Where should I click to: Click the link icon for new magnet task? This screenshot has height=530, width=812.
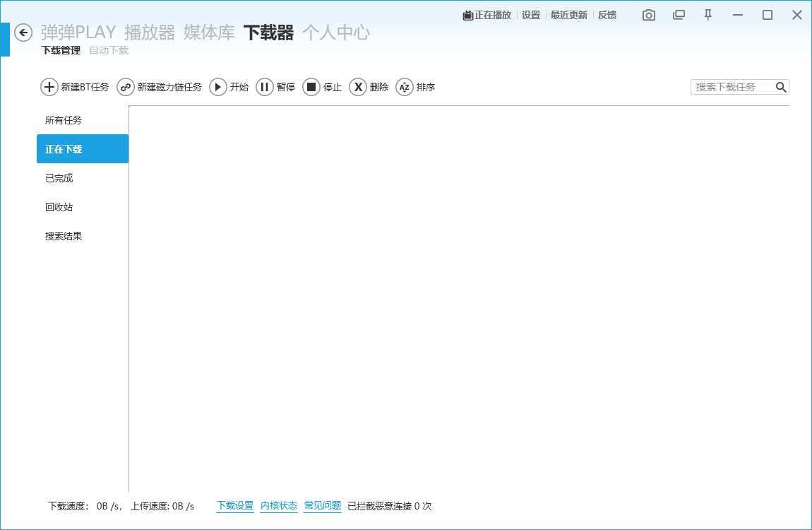[125, 87]
